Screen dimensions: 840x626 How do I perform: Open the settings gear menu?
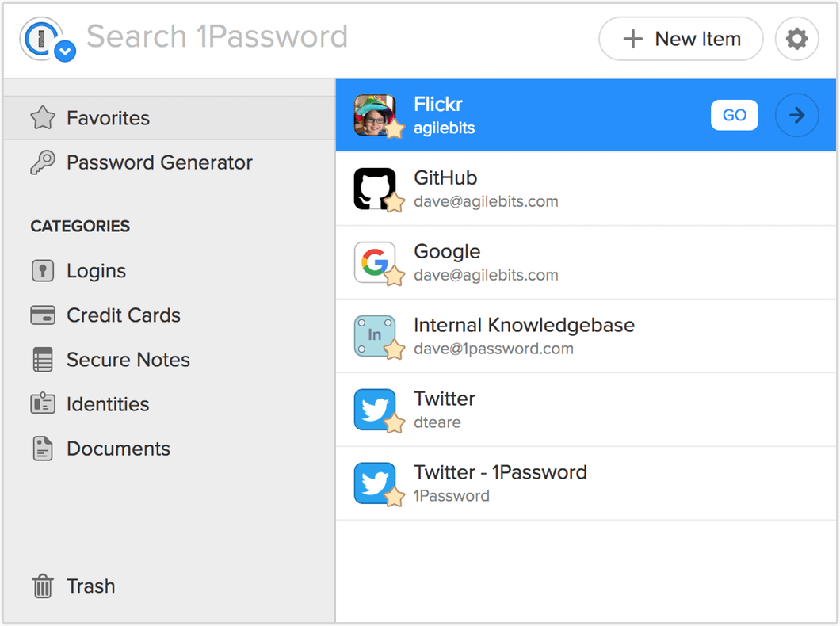click(x=796, y=38)
